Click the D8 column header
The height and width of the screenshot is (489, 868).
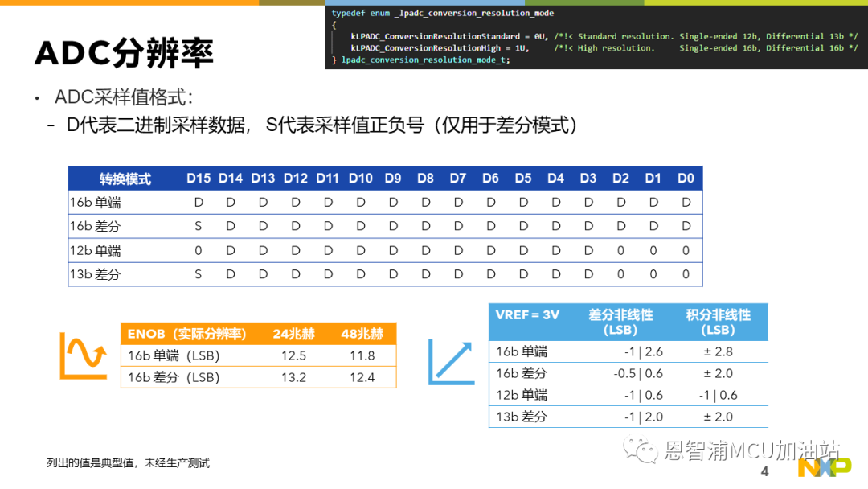(x=425, y=179)
